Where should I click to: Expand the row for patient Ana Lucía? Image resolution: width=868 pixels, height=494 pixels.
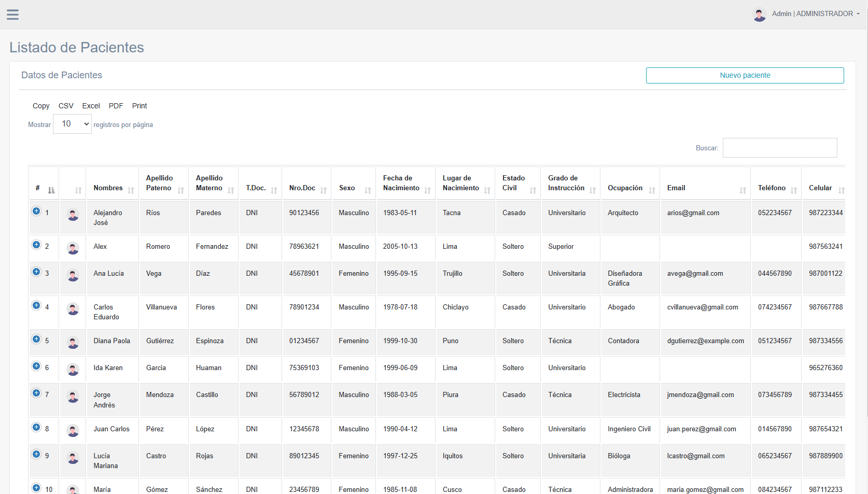click(x=36, y=271)
